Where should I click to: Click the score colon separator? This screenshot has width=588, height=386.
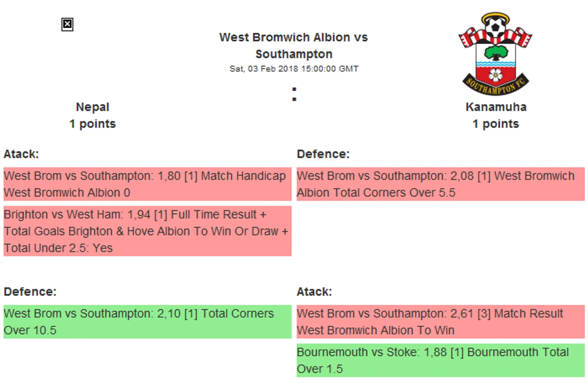pyautogui.click(x=294, y=94)
